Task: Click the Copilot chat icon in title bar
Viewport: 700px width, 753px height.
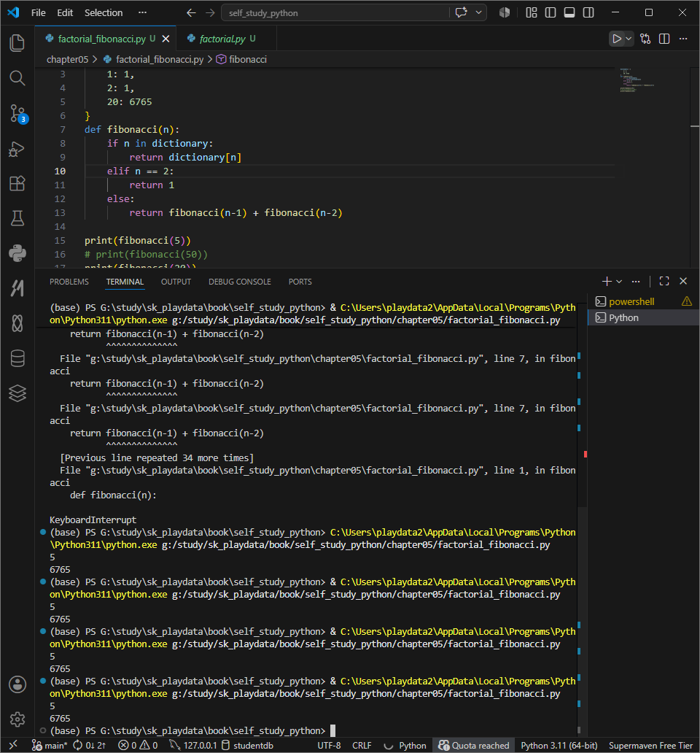Action: click(x=461, y=12)
